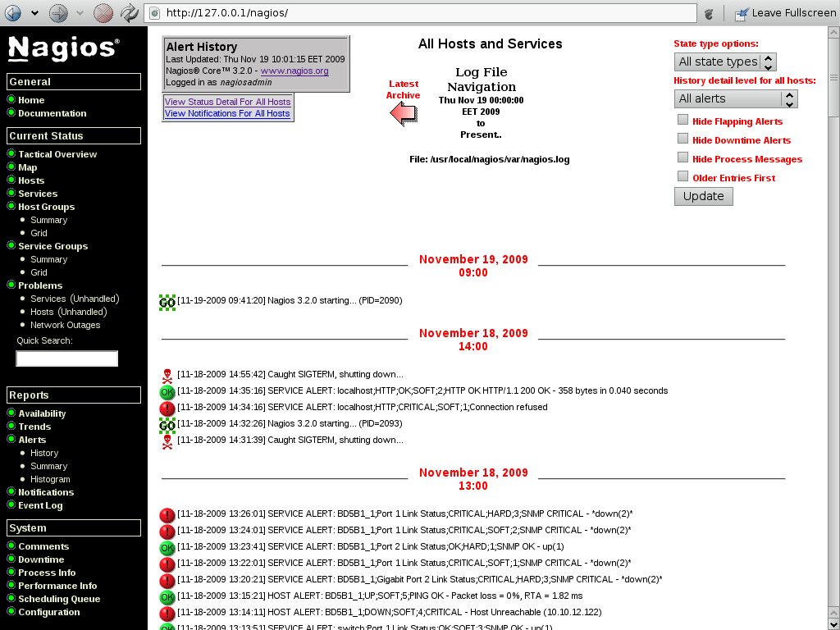Enable Hide Flapping Alerts checkbox
The width and height of the screenshot is (840, 630).
point(682,120)
